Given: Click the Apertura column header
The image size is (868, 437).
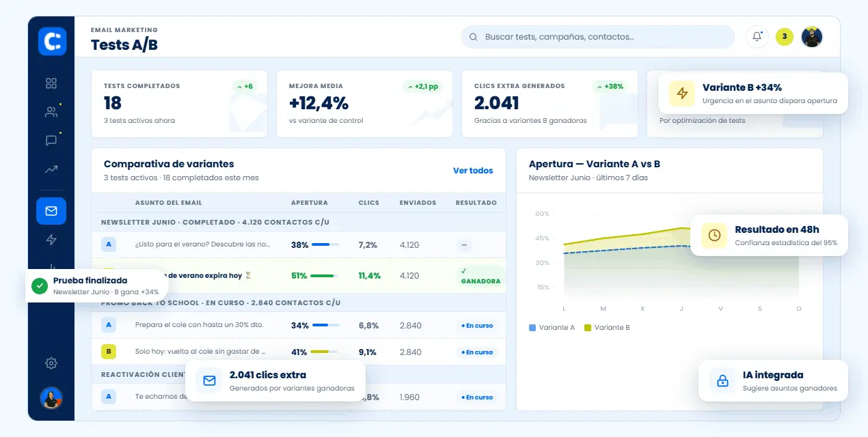Looking at the screenshot, I should click(x=310, y=203).
